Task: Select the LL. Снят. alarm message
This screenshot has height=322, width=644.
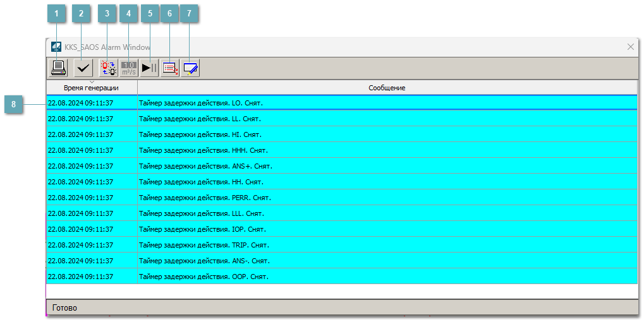Action: [200, 119]
